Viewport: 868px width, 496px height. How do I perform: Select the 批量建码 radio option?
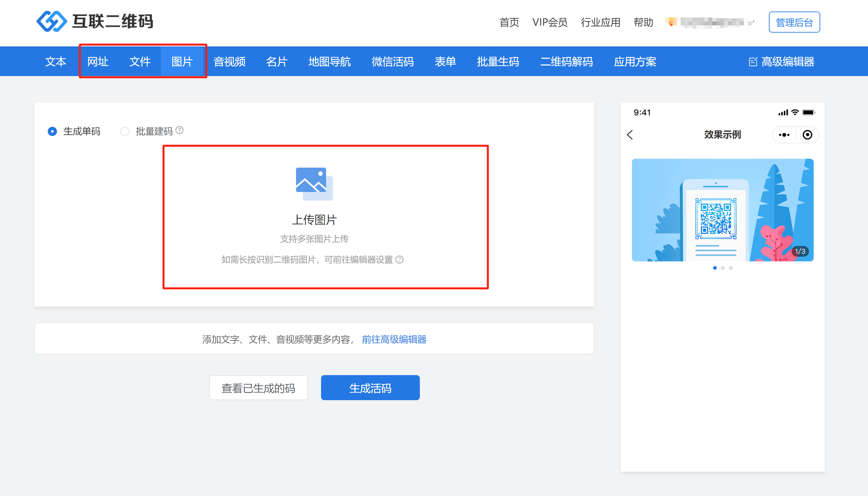124,131
